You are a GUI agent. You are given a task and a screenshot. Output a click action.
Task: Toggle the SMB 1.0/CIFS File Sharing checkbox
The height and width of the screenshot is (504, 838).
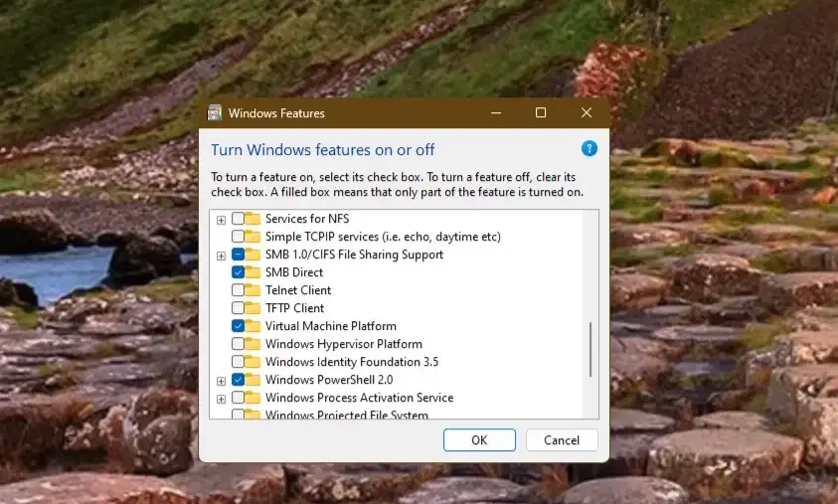click(238, 254)
